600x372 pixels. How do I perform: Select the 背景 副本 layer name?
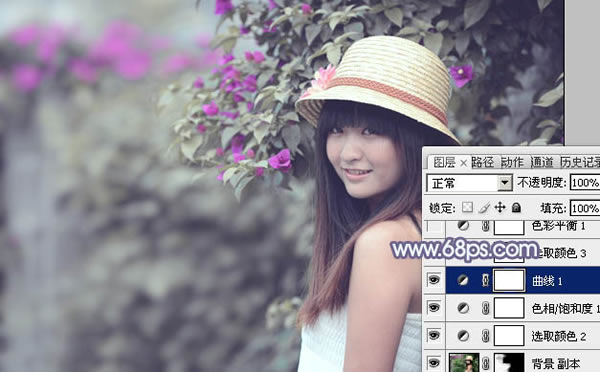(555, 363)
